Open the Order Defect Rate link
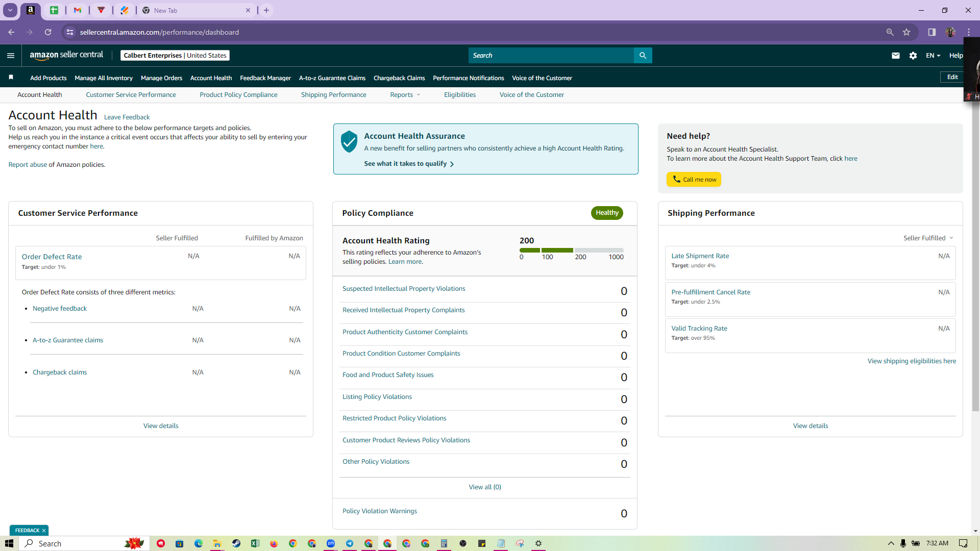Screen dimensions: 980x551 [52, 257]
